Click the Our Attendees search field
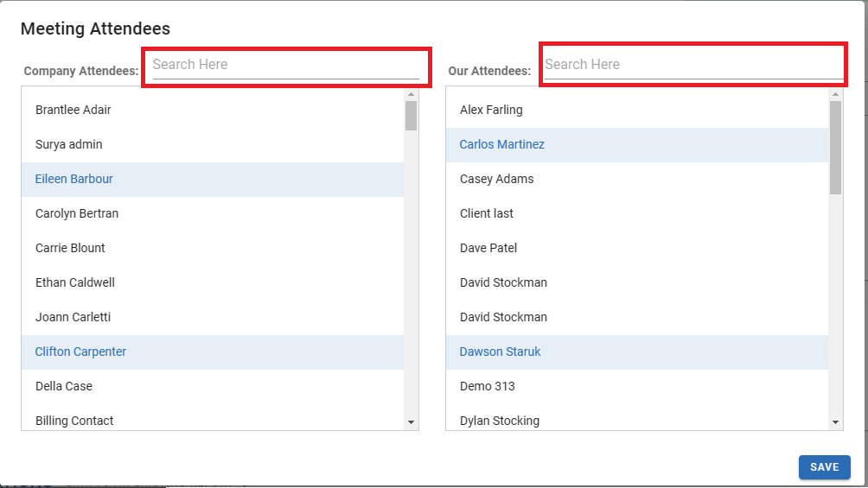The width and height of the screenshot is (868, 488). pos(692,65)
